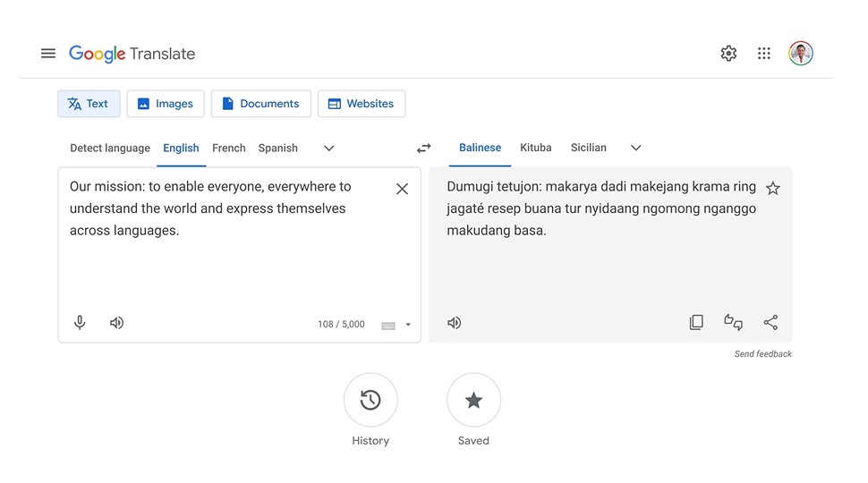The width and height of the screenshot is (868, 483).
Task: Open the input tools keyboard dropdown
Action: [408, 325]
